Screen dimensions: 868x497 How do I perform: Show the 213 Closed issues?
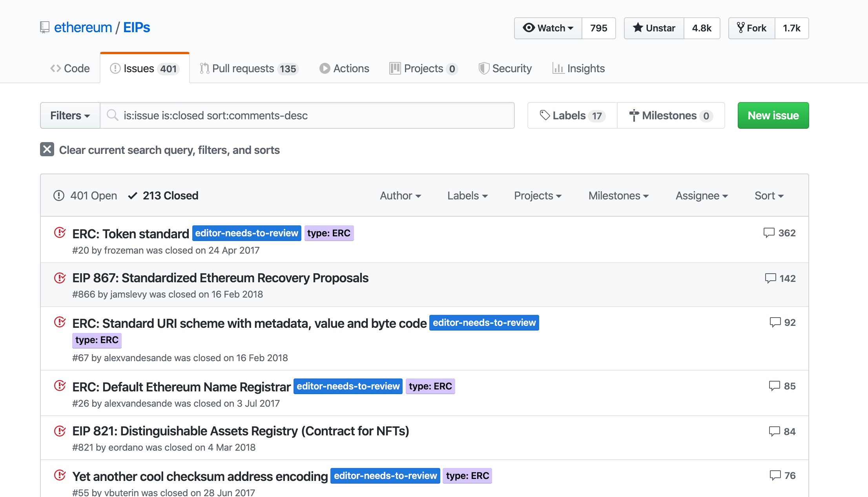[163, 196]
